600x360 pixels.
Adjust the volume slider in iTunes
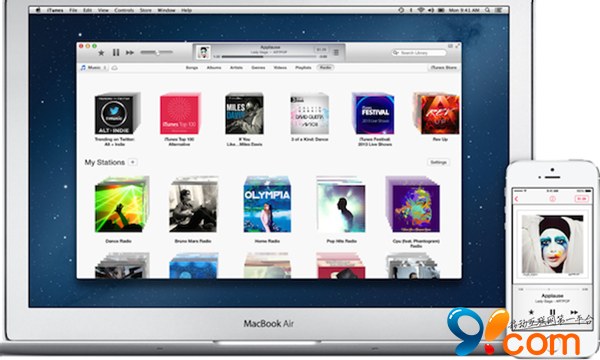[x=157, y=52]
